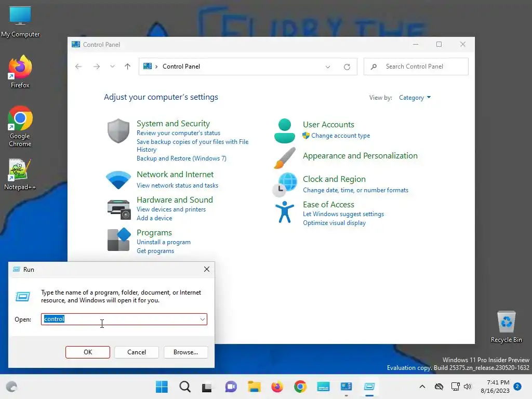Click the network icon in system tray
This screenshot has width=532, height=399.
(x=455, y=387)
